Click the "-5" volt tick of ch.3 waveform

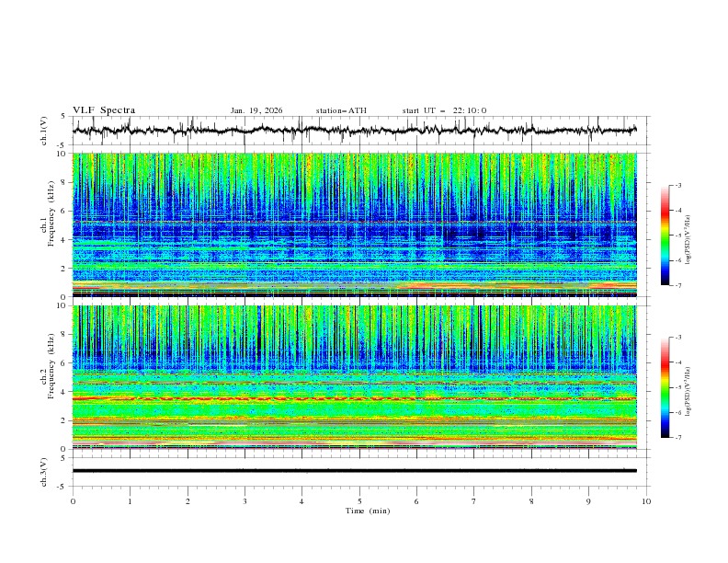62,487
